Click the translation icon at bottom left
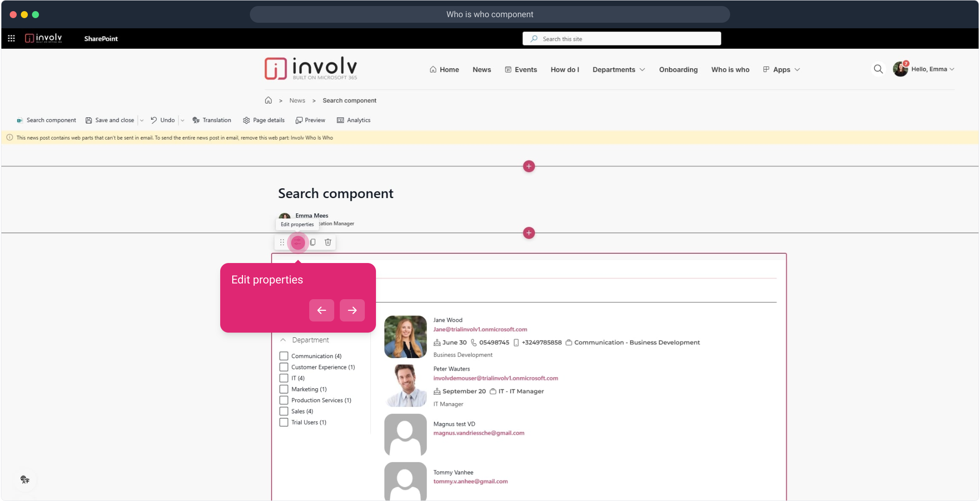The height and width of the screenshot is (501, 980). click(25, 480)
